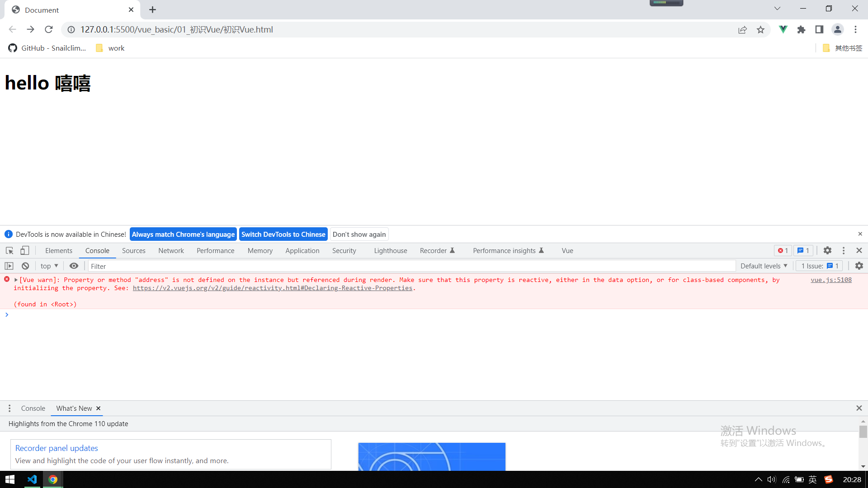868x488 pixels.
Task: Bookmark this page with the star icon
Action: pos(760,29)
